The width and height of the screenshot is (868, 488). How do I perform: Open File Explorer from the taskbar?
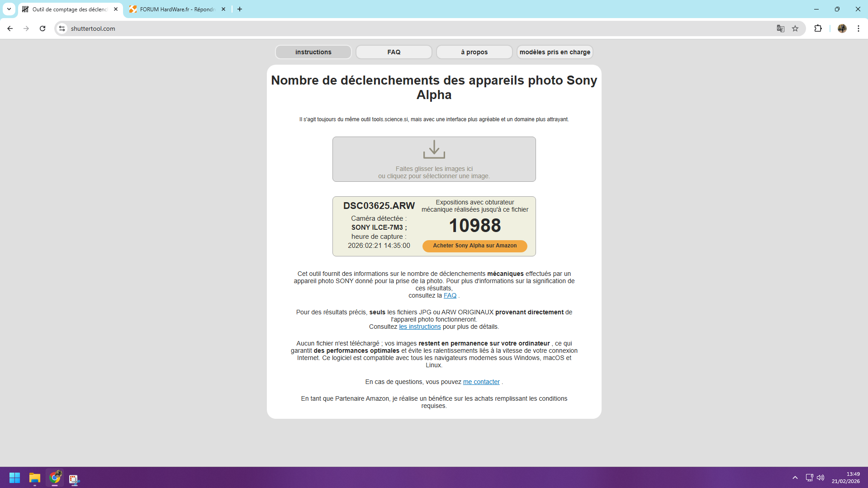coord(35,478)
